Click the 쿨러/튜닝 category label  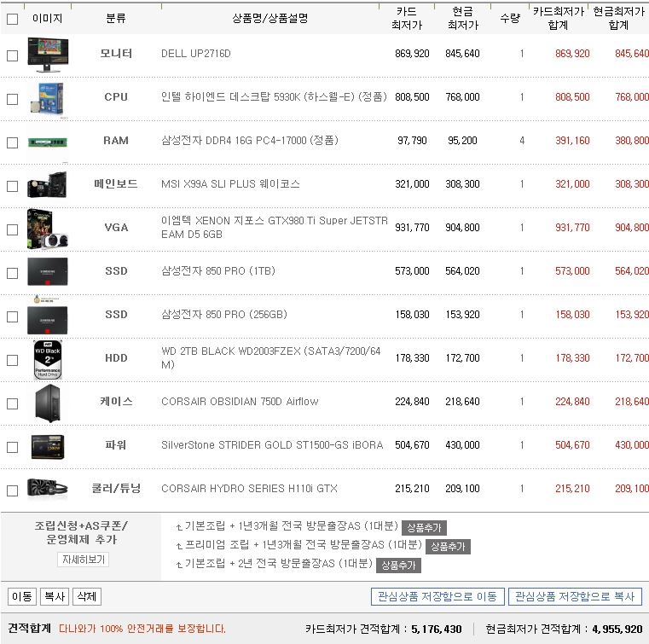tap(116, 488)
